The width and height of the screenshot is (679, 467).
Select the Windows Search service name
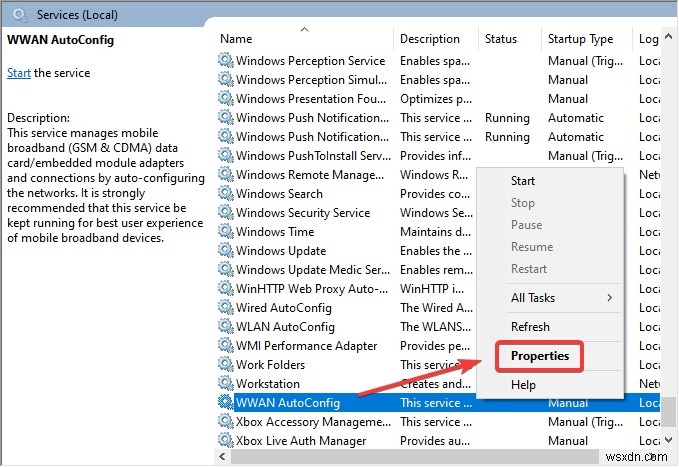coord(279,194)
